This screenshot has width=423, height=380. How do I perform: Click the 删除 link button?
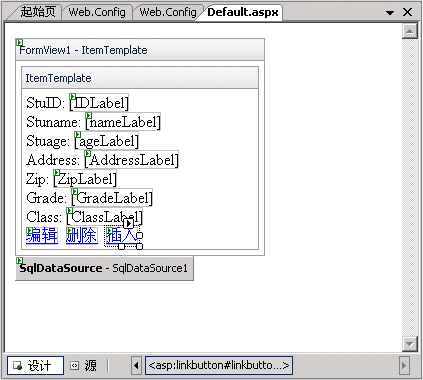[x=82, y=236]
